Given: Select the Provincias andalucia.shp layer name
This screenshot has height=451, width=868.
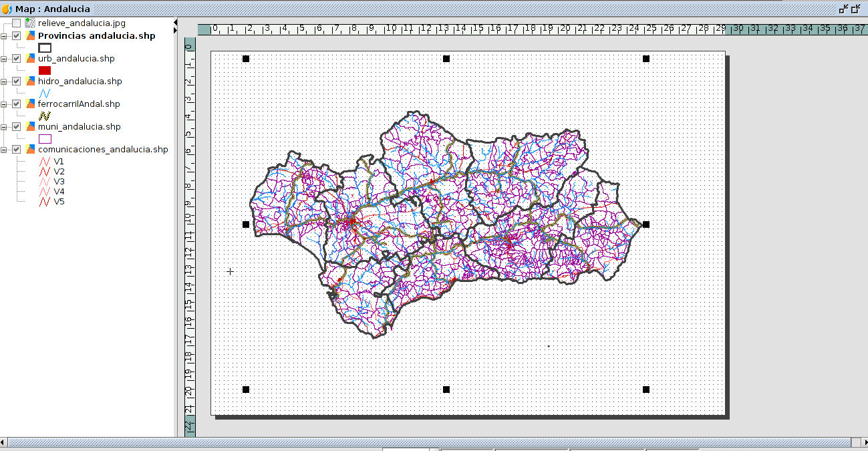Looking at the screenshot, I should tap(96, 36).
